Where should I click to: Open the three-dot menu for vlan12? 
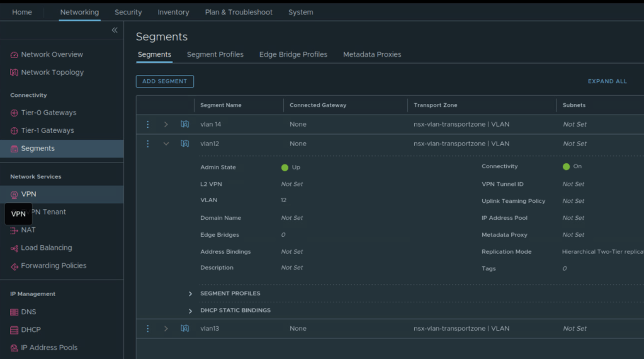148,144
